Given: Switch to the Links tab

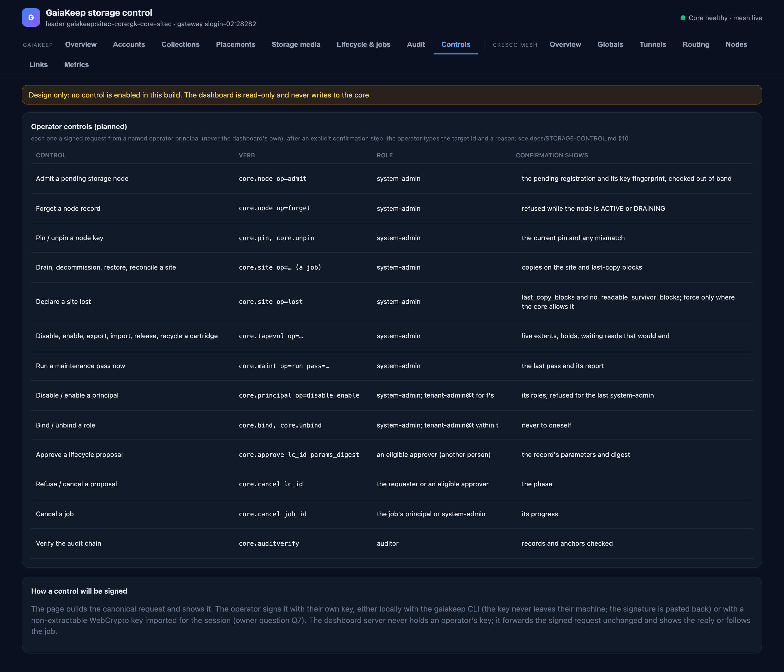Looking at the screenshot, I should point(39,64).
